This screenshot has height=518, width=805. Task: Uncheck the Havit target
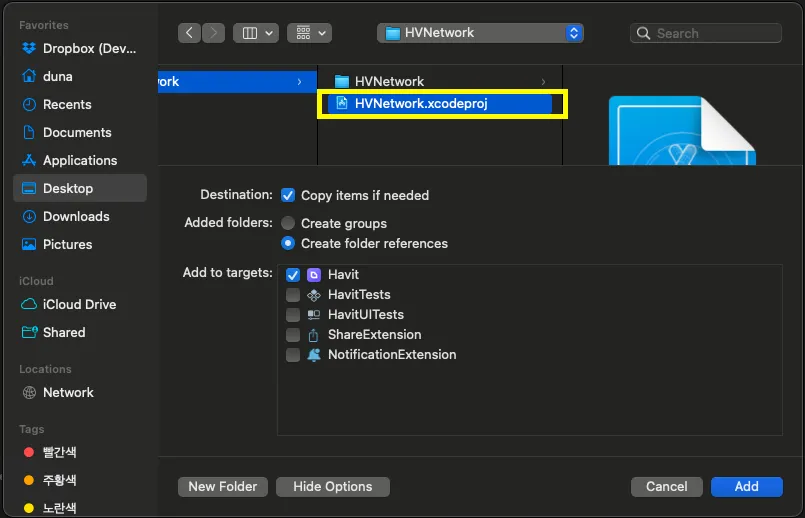[x=293, y=275]
